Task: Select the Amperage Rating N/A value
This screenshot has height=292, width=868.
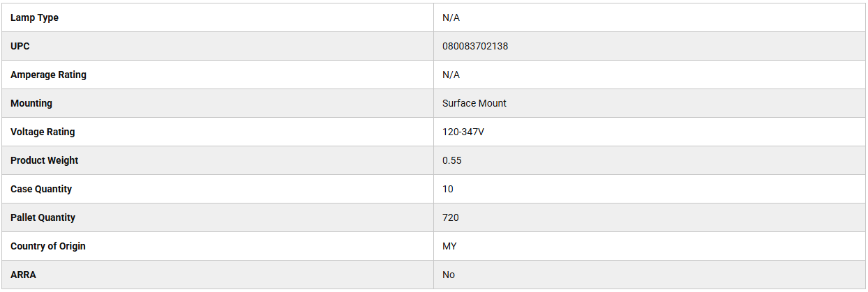Action: pos(451,75)
